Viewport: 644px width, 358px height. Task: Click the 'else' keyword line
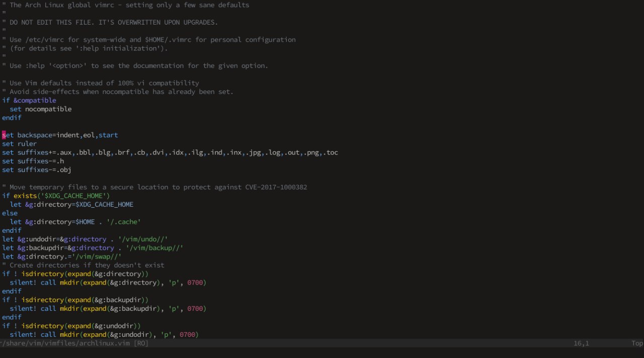click(10, 213)
